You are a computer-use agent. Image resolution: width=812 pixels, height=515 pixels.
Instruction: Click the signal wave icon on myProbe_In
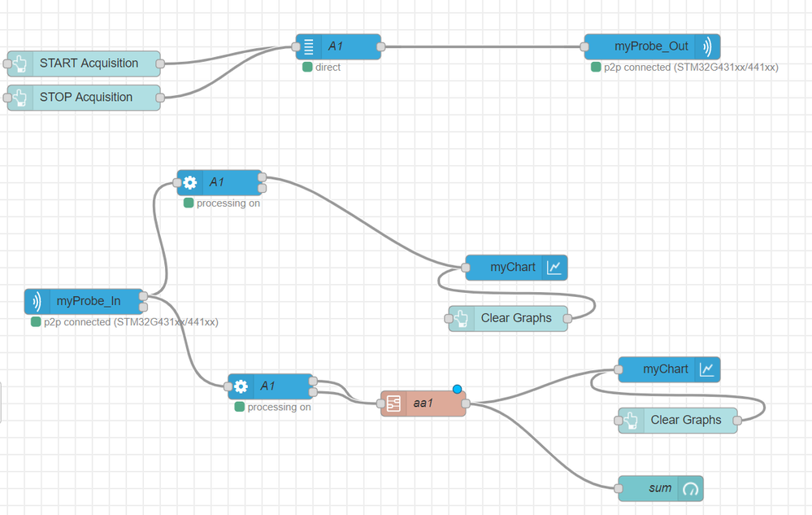(x=37, y=302)
